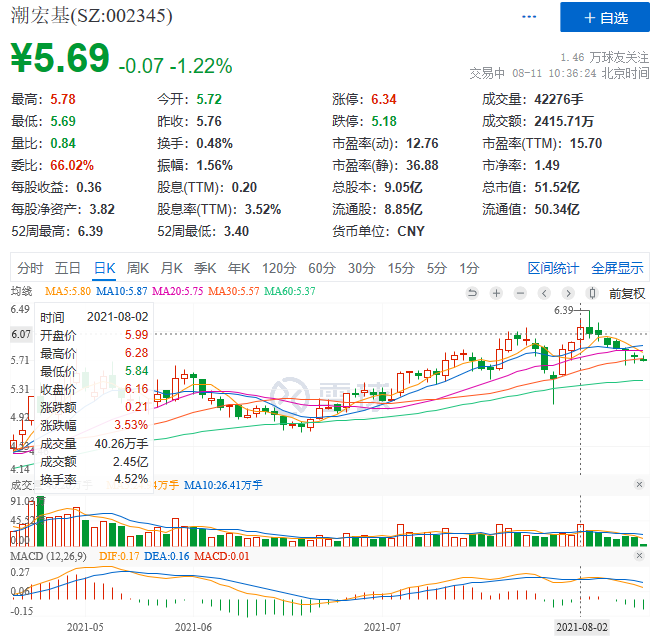The height and width of the screenshot is (640, 654).
Task: Switch to 分时 tab
Action: click(30, 268)
